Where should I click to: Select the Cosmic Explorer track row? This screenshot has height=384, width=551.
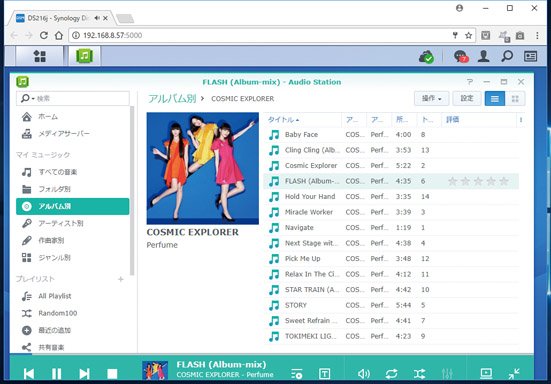(x=391, y=165)
